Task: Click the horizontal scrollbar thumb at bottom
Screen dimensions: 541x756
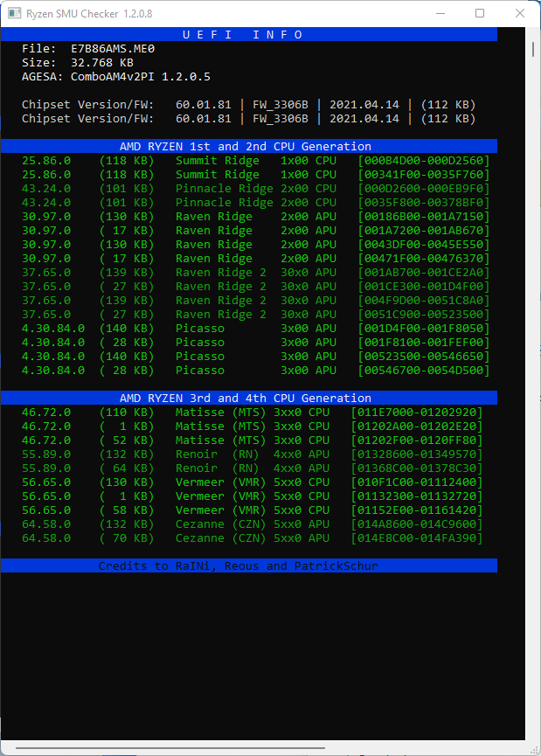Action: point(170,748)
